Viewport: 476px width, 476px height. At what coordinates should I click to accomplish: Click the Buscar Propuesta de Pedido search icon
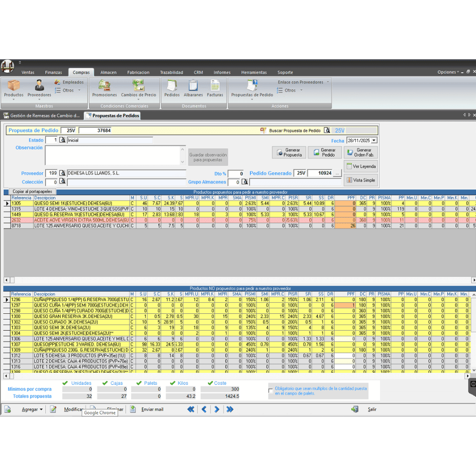pyautogui.click(x=327, y=130)
